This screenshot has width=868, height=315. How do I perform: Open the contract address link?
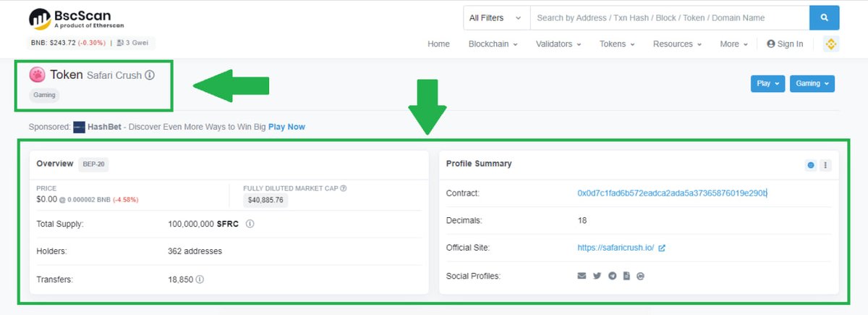672,193
